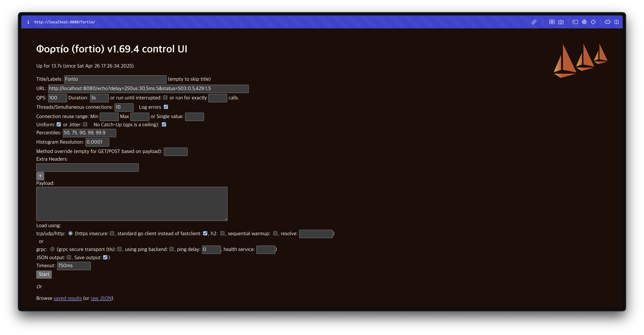Focus the resolve input field
644x335 pixels.
coord(316,234)
